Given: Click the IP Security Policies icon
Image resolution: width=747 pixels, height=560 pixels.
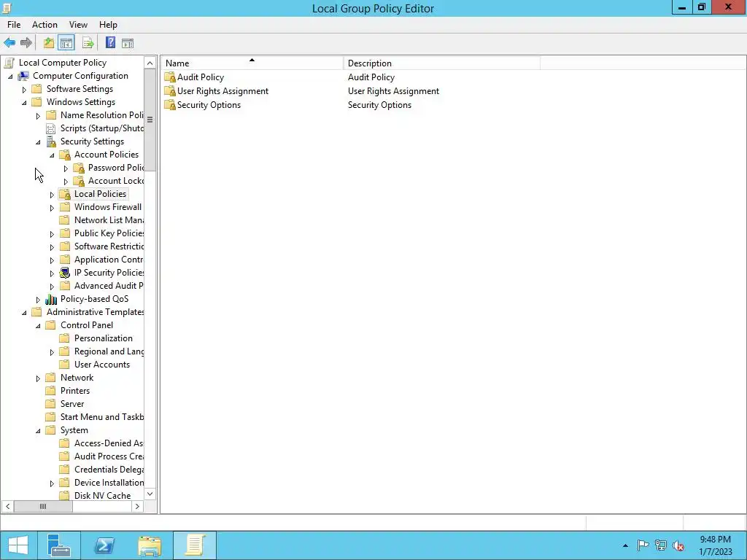Looking at the screenshot, I should click(65, 273).
